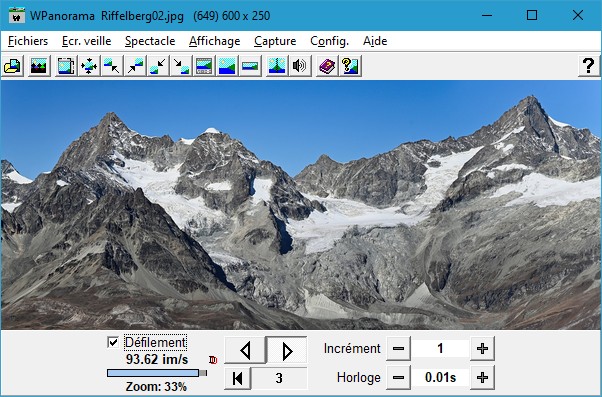602x397 pixels.
Task: Click the image with arrow pointing up-left icon
Action: pos(112,66)
